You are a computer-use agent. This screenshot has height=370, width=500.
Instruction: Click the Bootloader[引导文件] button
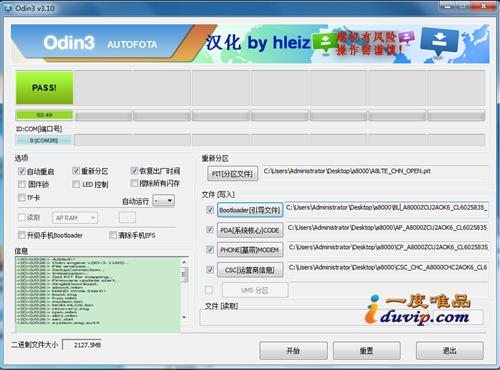pos(250,210)
